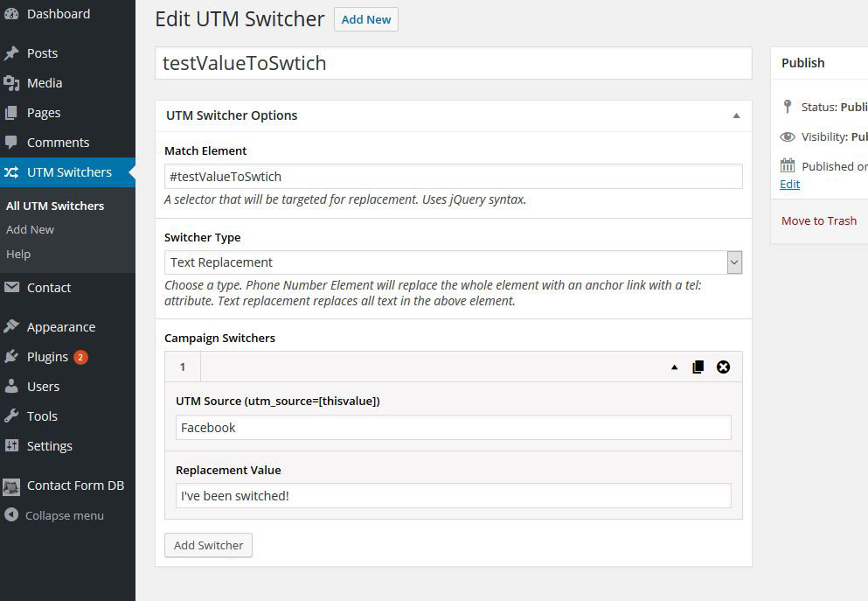Image resolution: width=868 pixels, height=601 pixels.
Task: Click the Add New button by the title
Action: tap(365, 19)
